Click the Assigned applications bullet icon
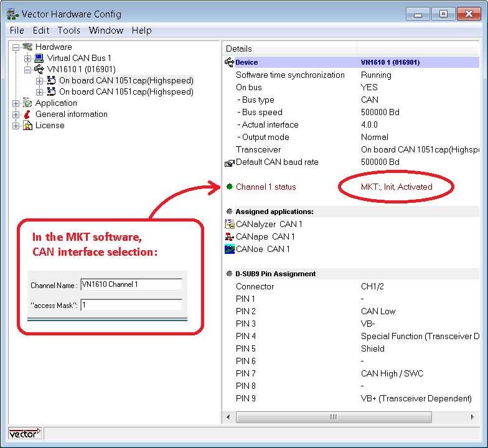The image size is (488, 448). 230,212
